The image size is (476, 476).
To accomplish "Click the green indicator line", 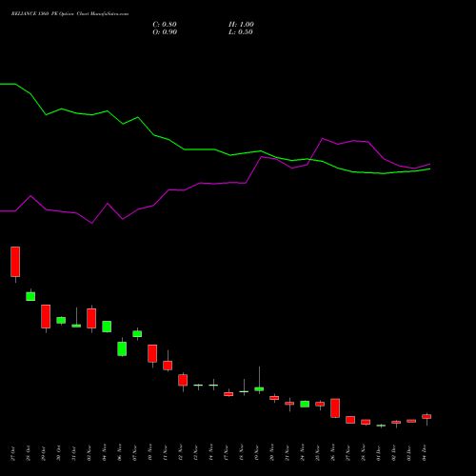I will pyautogui.click(x=214, y=149).
